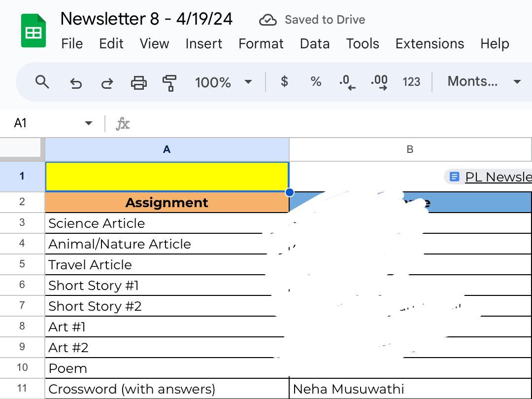Viewport: 532px width, 399px height.
Task: Open more number formats 123
Action: (411, 82)
